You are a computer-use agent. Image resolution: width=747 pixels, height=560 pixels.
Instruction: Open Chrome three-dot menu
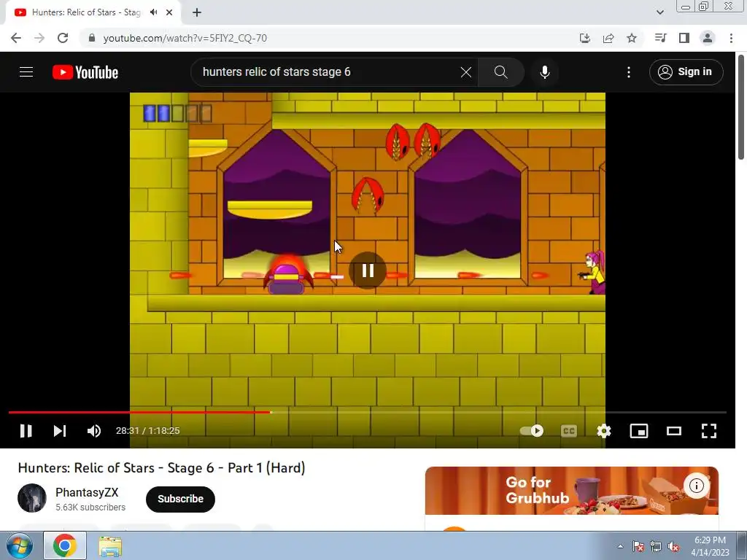tap(731, 38)
